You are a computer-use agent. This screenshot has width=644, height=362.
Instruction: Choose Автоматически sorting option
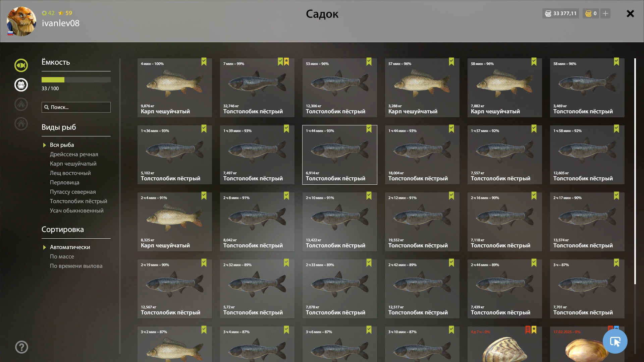pyautogui.click(x=70, y=247)
